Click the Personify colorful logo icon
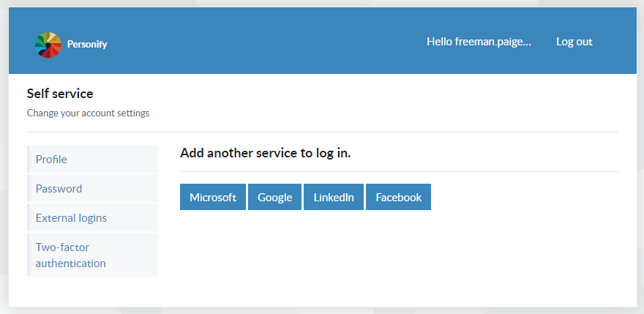The width and height of the screenshot is (644, 314). 48,45
